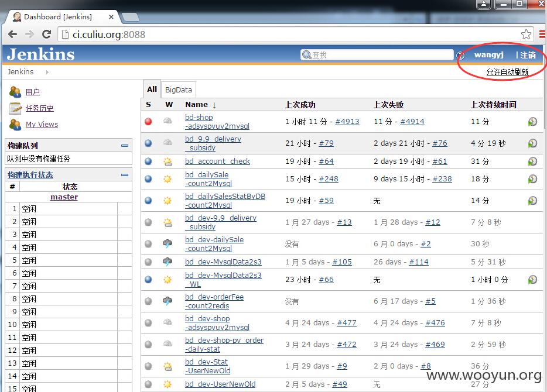Screen dimensions: 547x392
Task: Reload the page with the refresh icon
Action: tap(46, 34)
